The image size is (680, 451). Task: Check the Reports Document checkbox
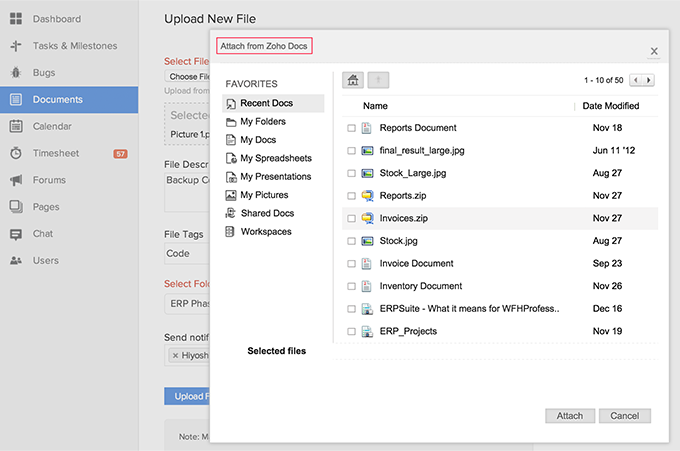pos(351,128)
